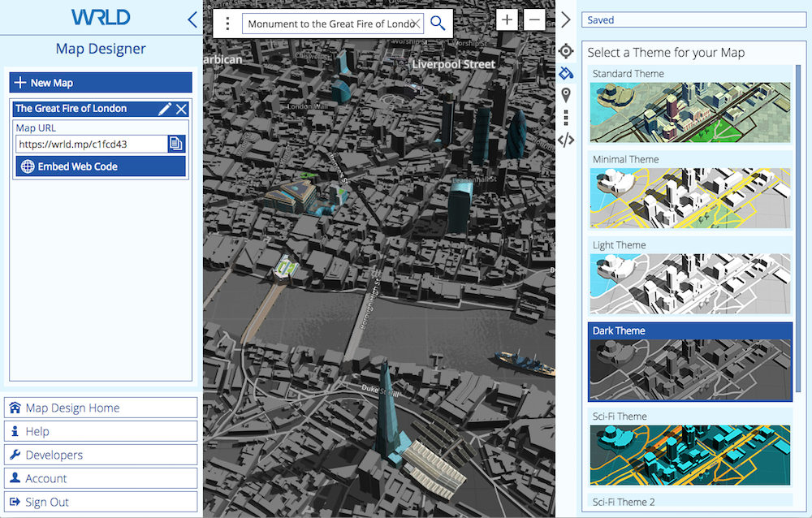Screen dimensions: 812x518
Task: Open the place marker pin tool
Action: point(566,95)
